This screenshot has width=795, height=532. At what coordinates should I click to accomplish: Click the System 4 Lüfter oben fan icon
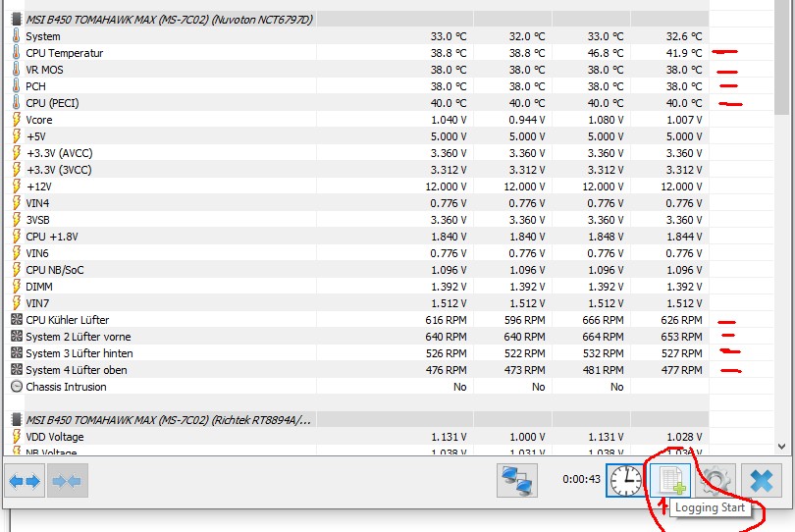tap(17, 370)
